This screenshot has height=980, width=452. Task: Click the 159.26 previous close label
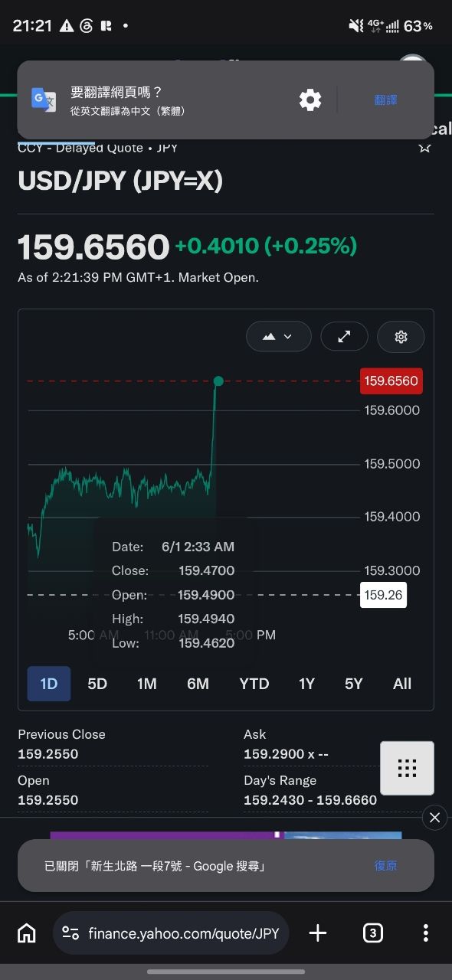coord(383,595)
